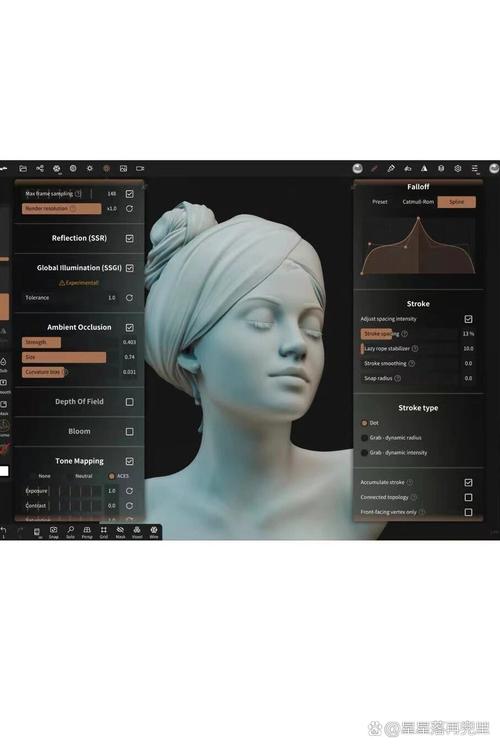The image size is (500, 747).
Task: Adjust Ambient Occlusion Strength slider
Action: (x=70, y=342)
